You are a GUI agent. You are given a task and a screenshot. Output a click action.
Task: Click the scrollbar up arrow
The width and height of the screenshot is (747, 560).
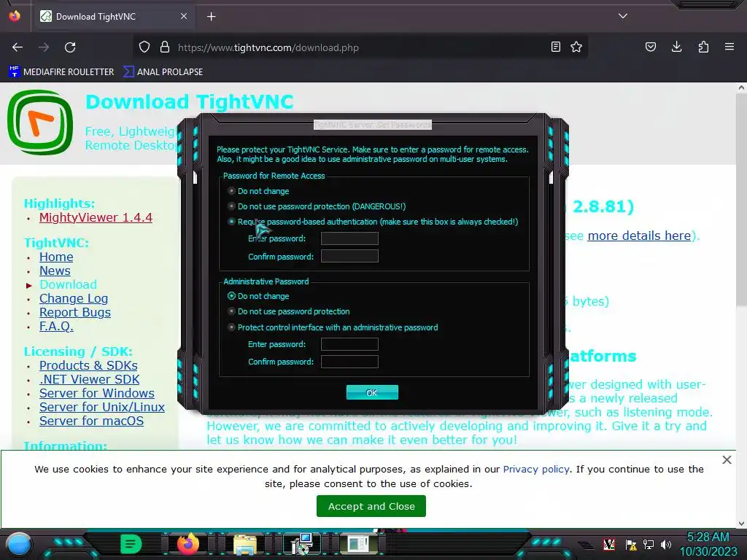click(x=741, y=87)
